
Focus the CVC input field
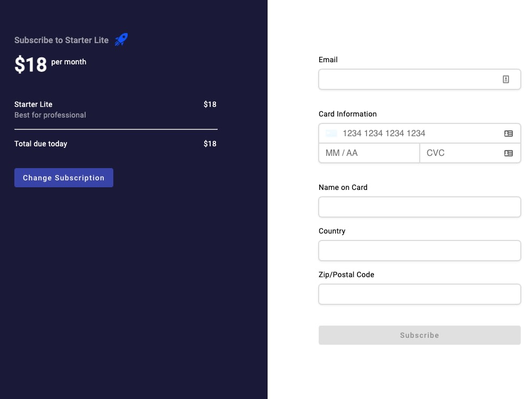(470, 153)
